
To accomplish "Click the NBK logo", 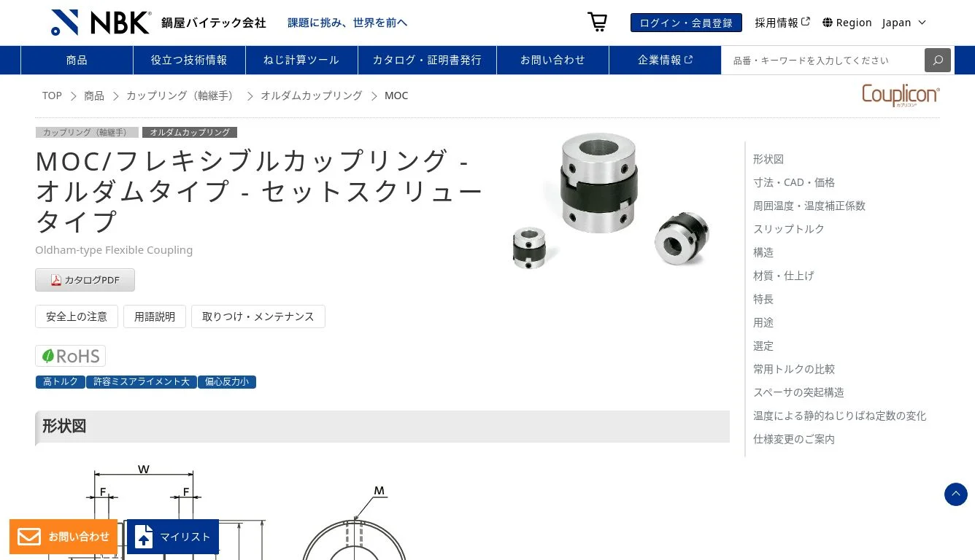I will 101,23.
